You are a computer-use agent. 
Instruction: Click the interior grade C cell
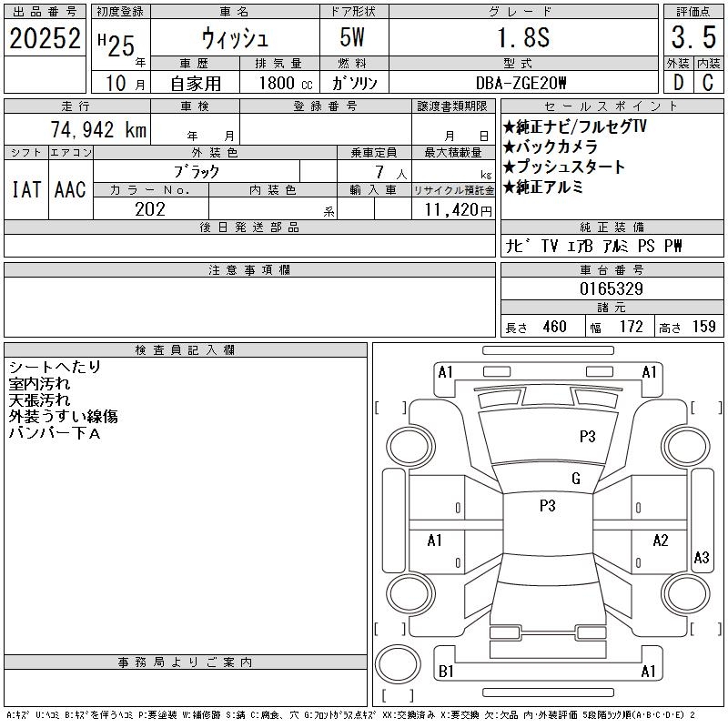pyautogui.click(x=708, y=83)
